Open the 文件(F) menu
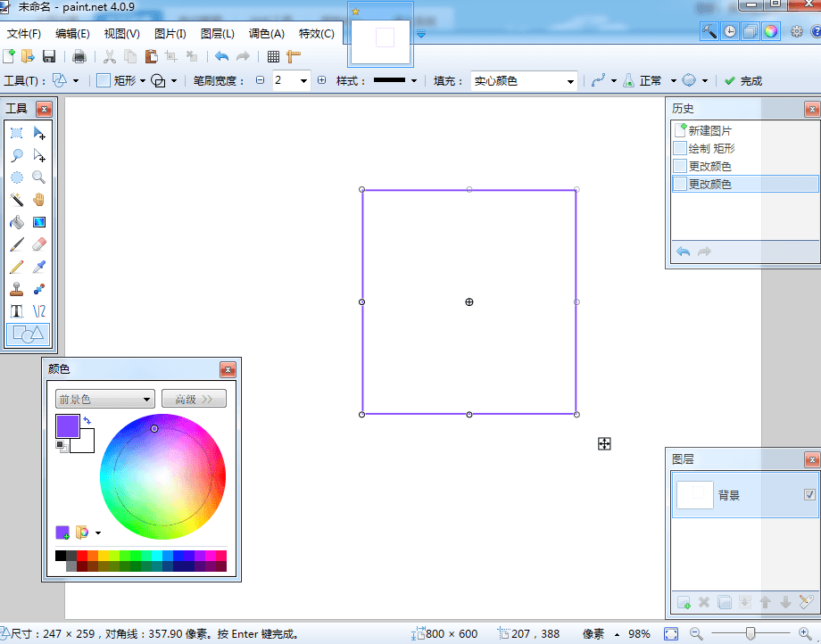 click(x=23, y=34)
